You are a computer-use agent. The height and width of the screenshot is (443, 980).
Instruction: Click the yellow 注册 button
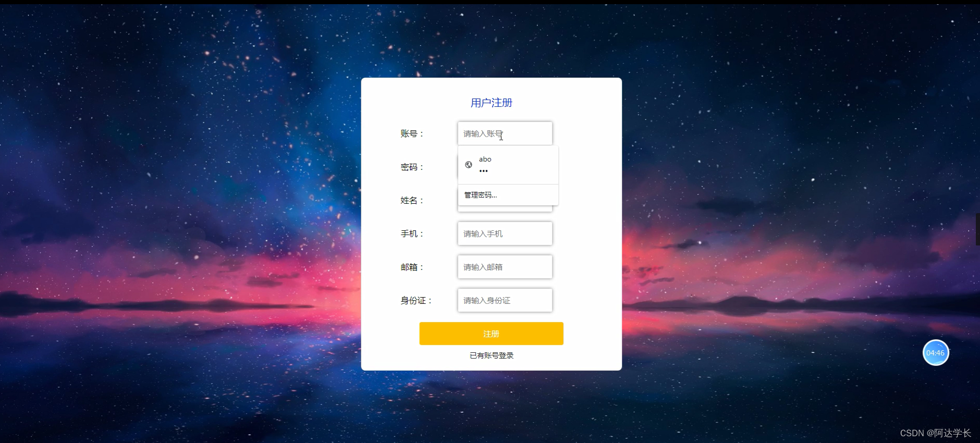(x=492, y=334)
